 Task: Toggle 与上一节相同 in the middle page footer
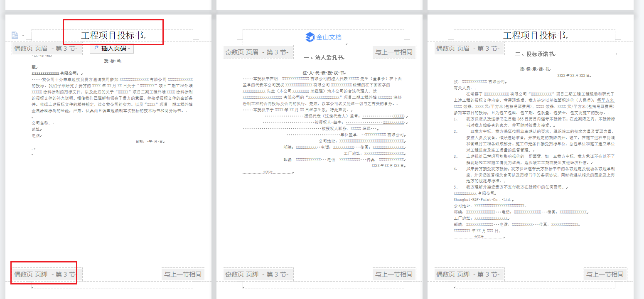pyautogui.click(x=393, y=274)
